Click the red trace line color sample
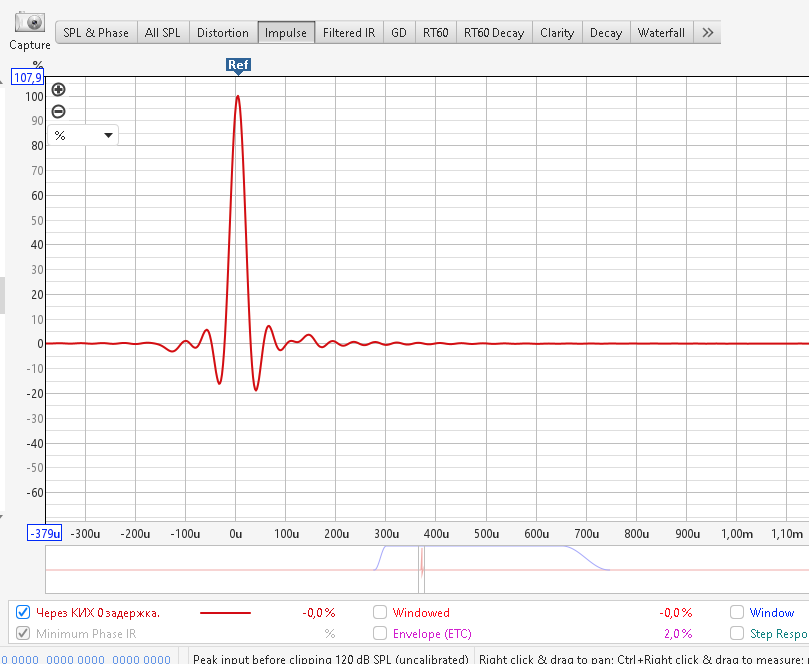This screenshot has height=664, width=809. tap(225, 613)
